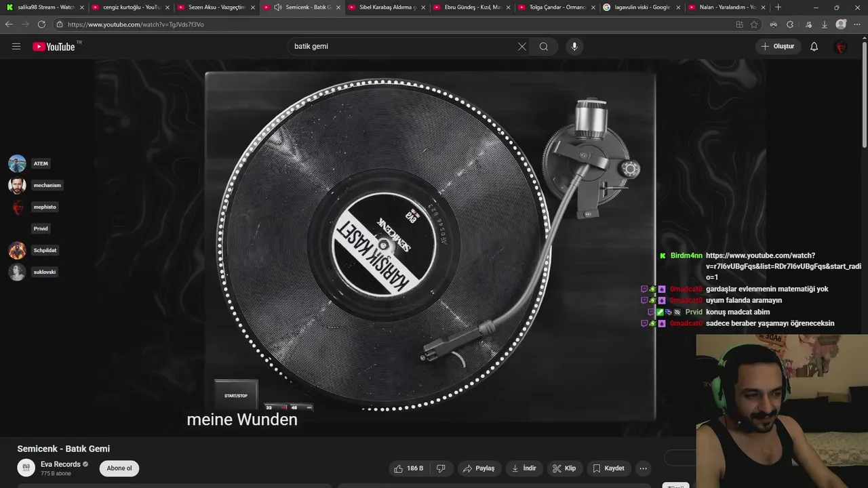
Task: Click the video title Semicenk - Batık Gemi
Action: point(63,449)
